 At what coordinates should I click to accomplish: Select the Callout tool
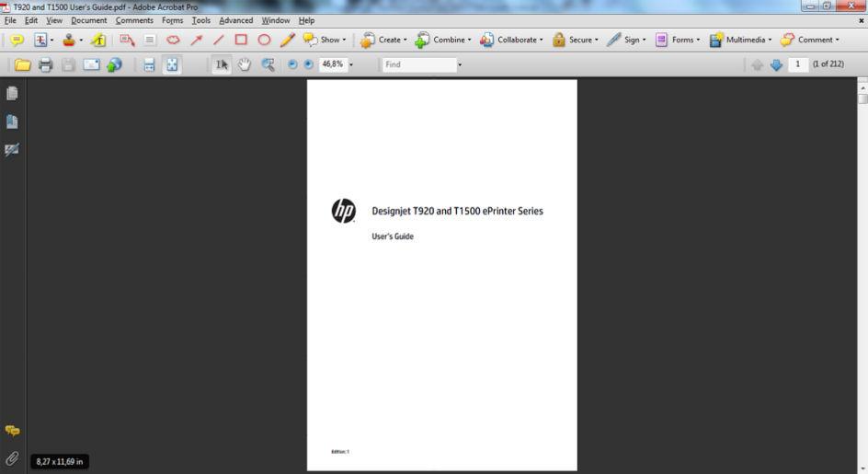(x=127, y=40)
